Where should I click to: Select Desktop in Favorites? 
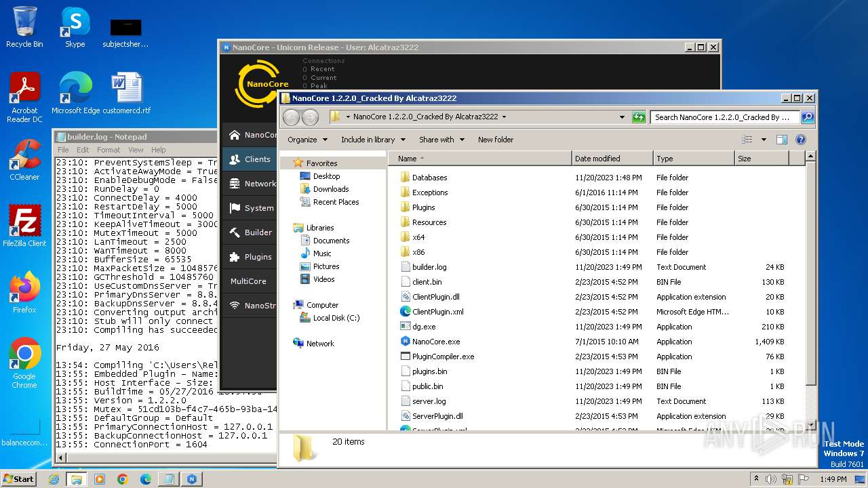(x=326, y=176)
